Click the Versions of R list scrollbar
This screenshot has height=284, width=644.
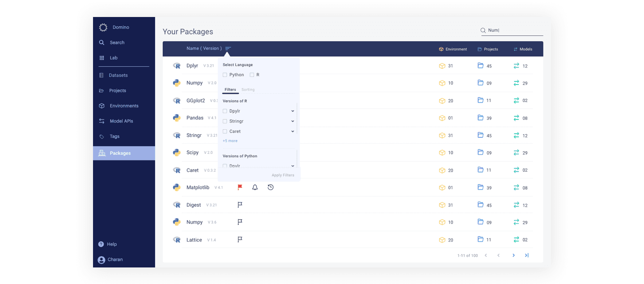(297, 118)
